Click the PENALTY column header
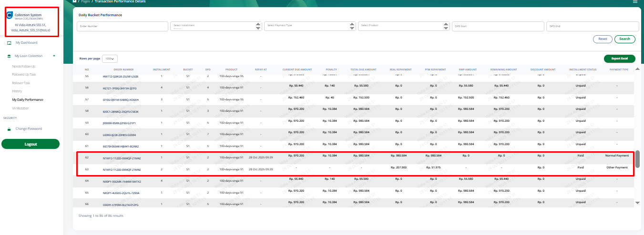Image resolution: width=644 pixels, height=235 pixels. [331, 69]
